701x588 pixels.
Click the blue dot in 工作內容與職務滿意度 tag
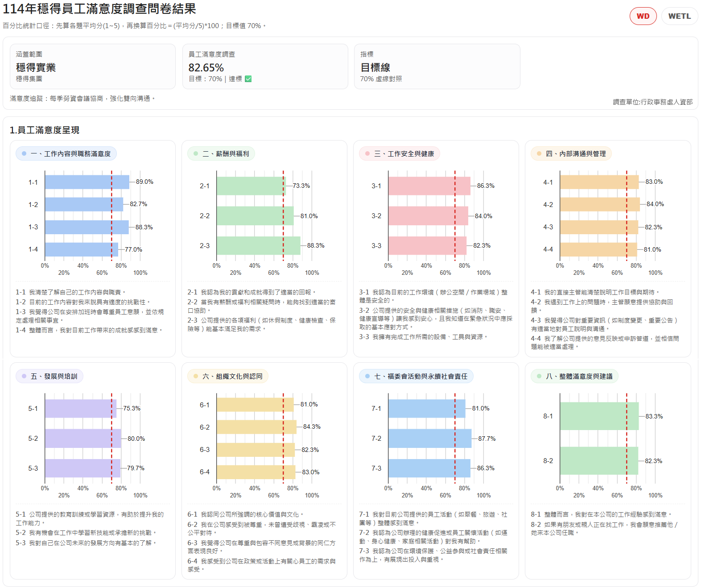point(24,153)
